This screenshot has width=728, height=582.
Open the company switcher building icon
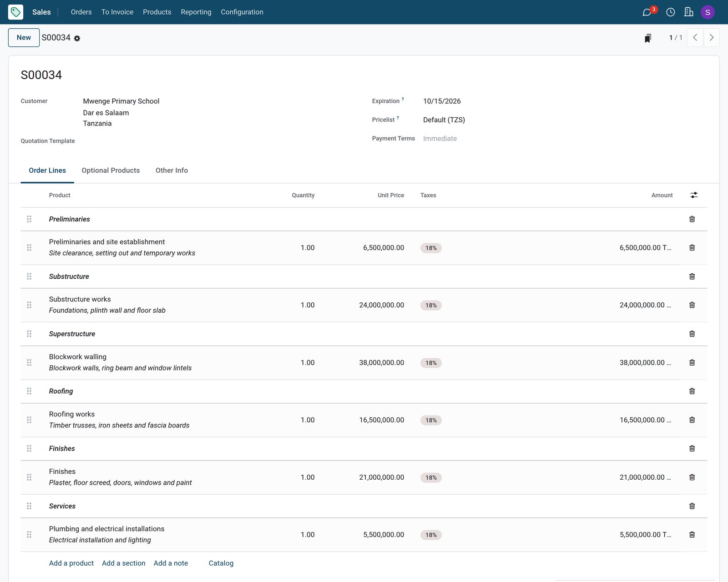689,12
